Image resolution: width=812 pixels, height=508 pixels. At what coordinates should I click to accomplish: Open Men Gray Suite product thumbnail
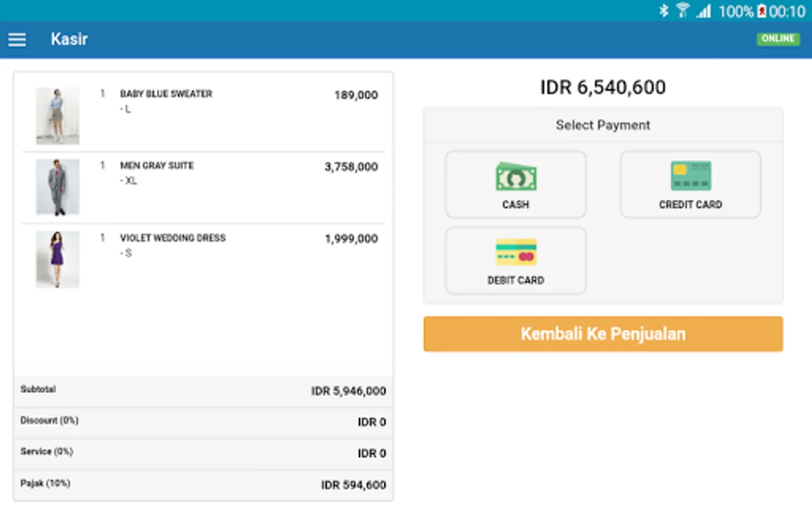(58, 187)
